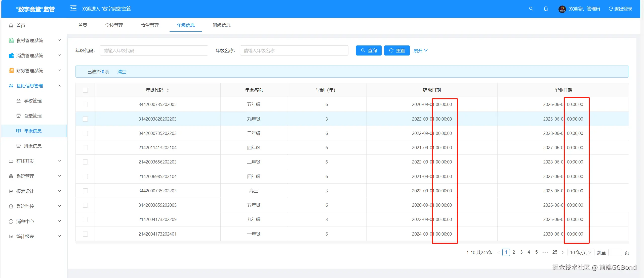Toggle the select-all header checkbox
The image size is (644, 278).
tap(85, 90)
